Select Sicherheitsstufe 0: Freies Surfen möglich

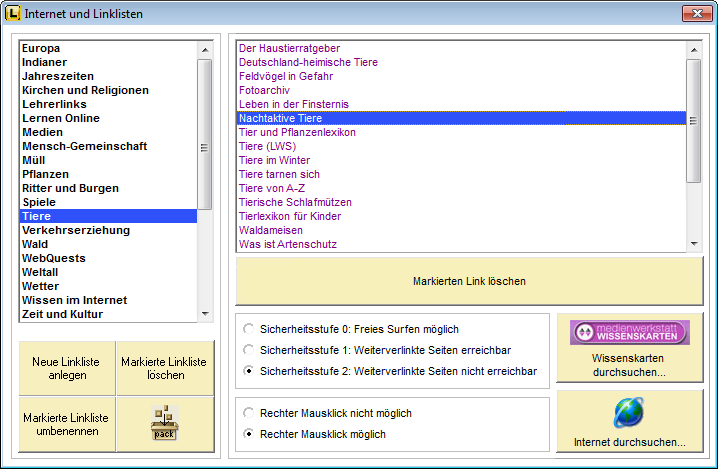pos(248,329)
